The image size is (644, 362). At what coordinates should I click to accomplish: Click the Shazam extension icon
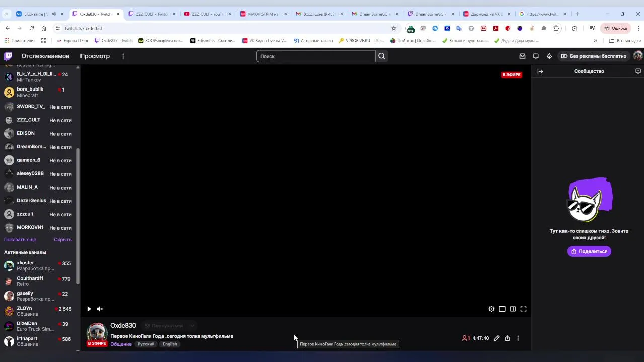(435, 28)
